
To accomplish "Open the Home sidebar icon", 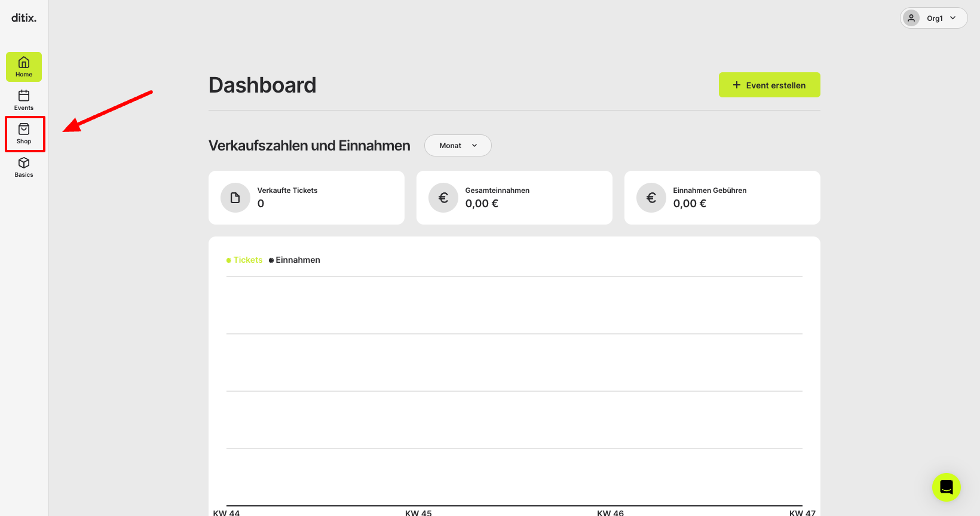I will click(24, 62).
